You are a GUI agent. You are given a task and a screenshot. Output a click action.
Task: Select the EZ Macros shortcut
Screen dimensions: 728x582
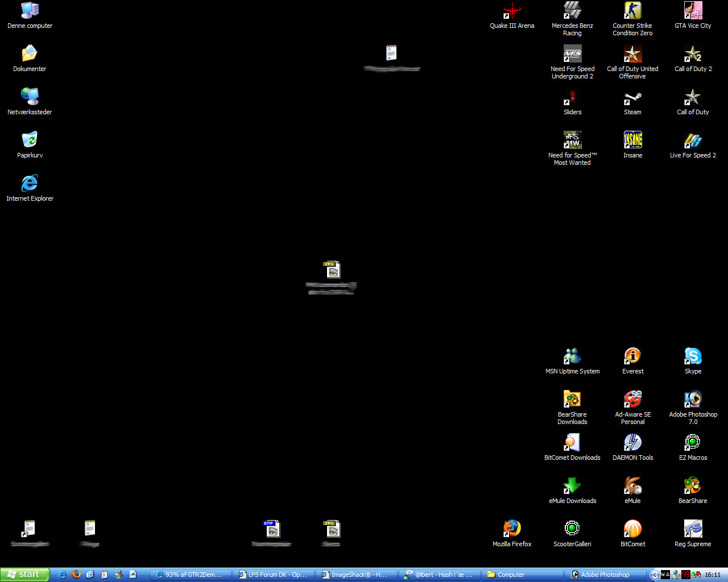click(x=693, y=447)
